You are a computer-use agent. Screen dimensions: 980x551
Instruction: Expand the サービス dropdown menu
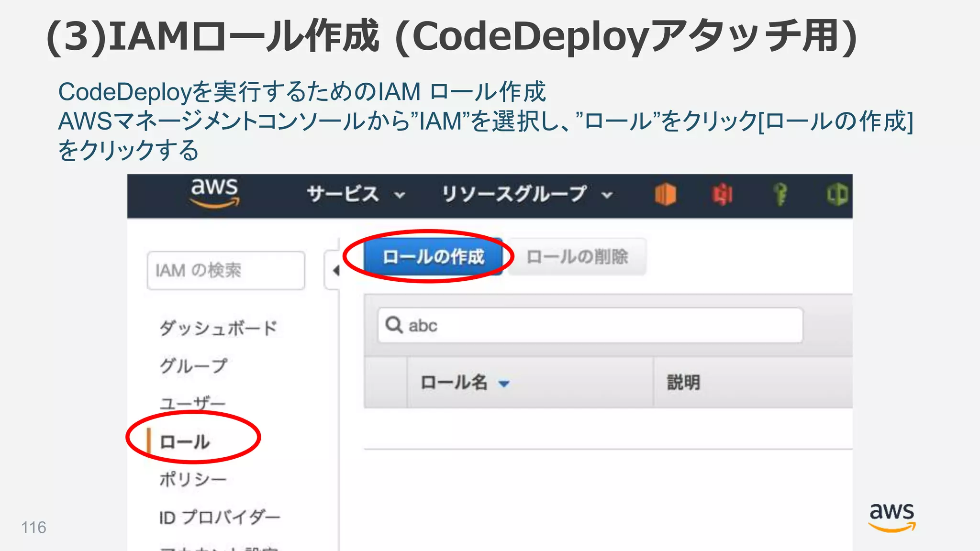356,195
